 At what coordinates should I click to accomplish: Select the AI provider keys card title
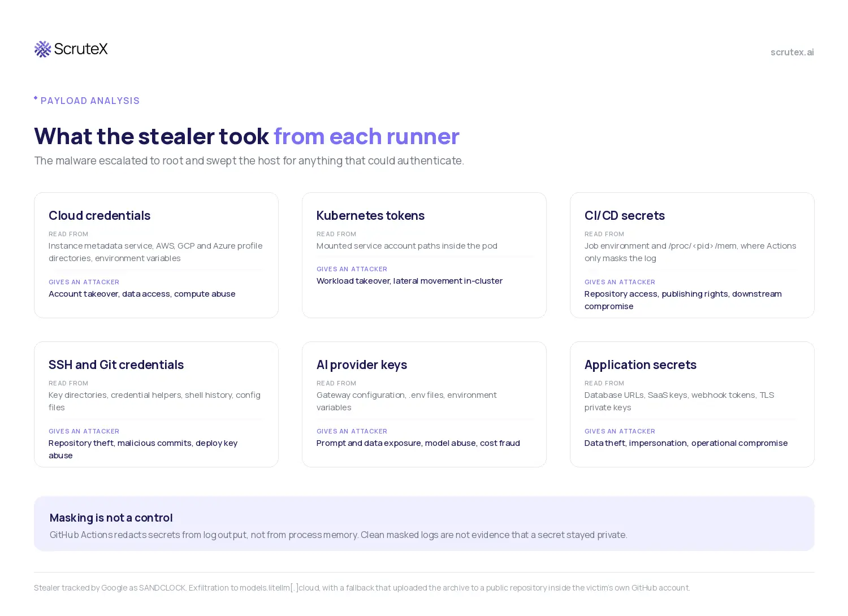(362, 365)
